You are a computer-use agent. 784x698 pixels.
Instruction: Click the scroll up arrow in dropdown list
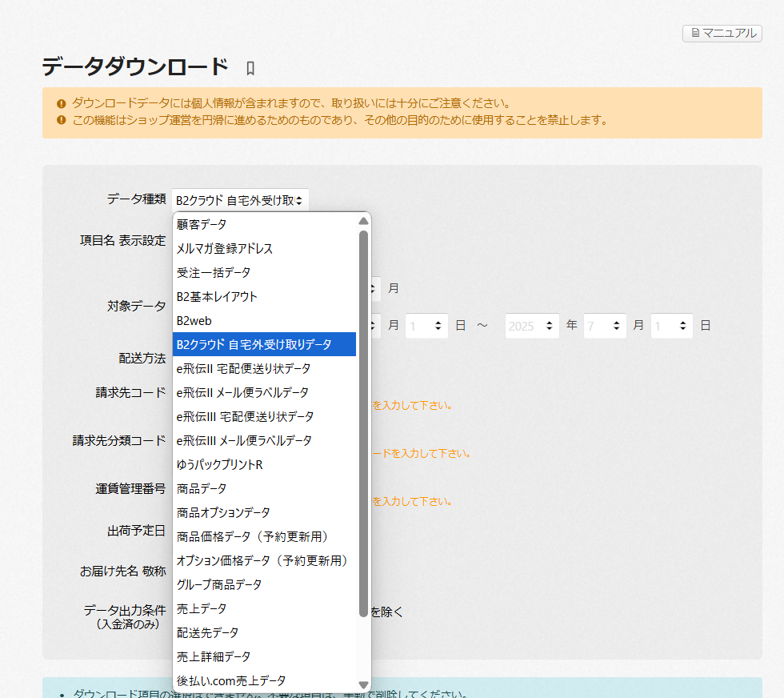(363, 221)
